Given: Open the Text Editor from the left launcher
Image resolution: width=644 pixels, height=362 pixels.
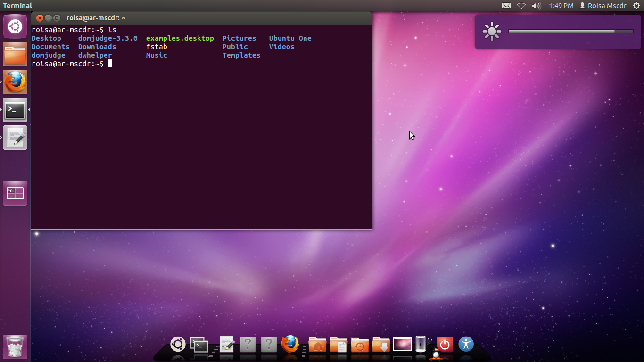Looking at the screenshot, I should (x=15, y=138).
